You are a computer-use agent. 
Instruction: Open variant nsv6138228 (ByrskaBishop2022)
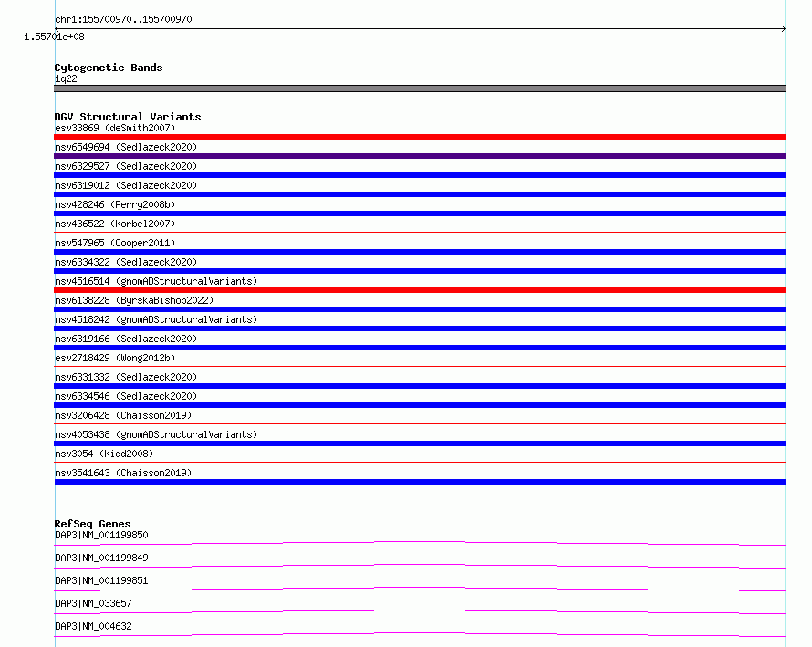[x=134, y=300]
